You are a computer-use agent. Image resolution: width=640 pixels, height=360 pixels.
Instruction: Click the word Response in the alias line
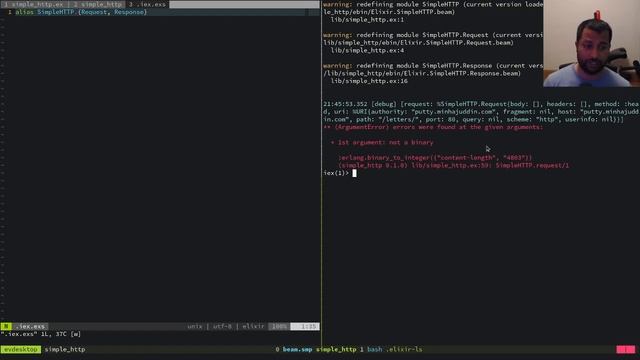(129, 12)
